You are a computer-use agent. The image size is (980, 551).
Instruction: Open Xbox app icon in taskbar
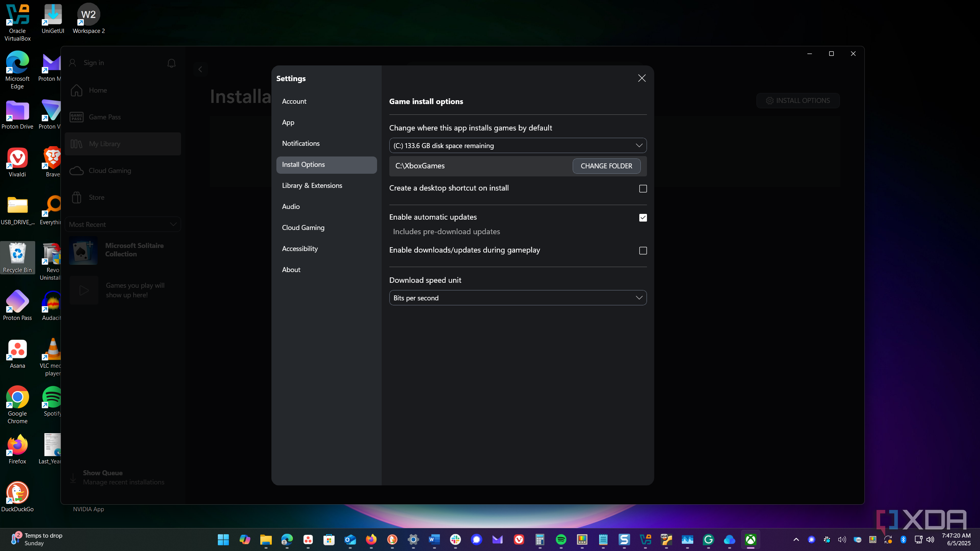[x=751, y=540]
